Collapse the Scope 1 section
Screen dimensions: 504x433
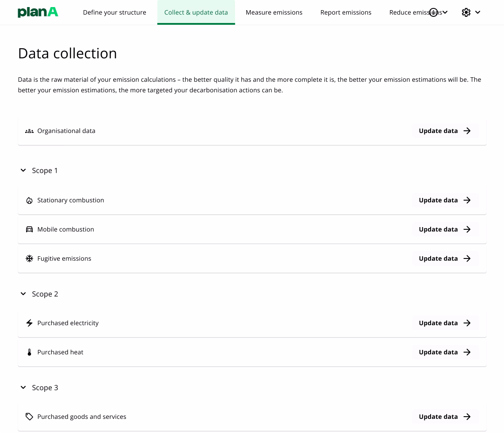23,170
